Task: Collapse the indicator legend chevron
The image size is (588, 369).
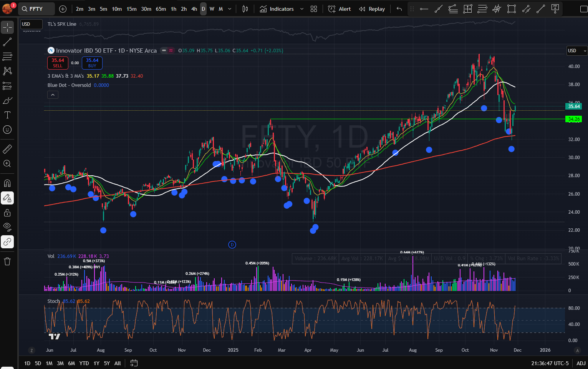Action: click(53, 95)
